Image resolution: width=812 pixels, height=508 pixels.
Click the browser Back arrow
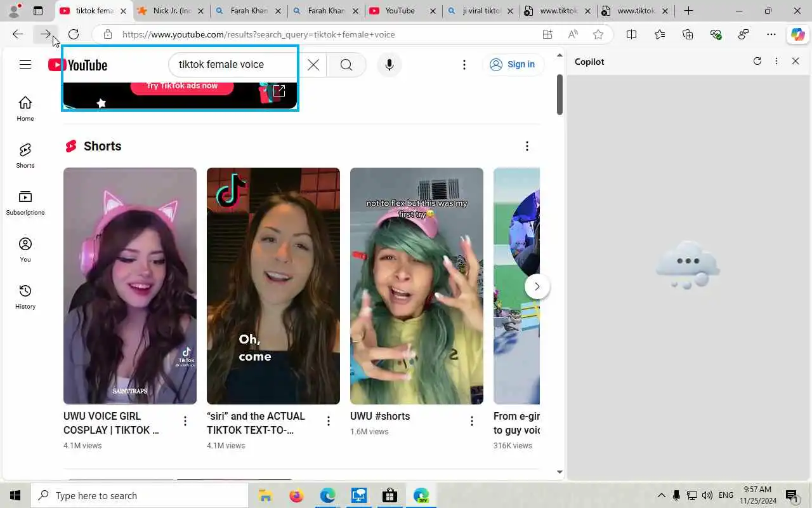tap(18, 34)
